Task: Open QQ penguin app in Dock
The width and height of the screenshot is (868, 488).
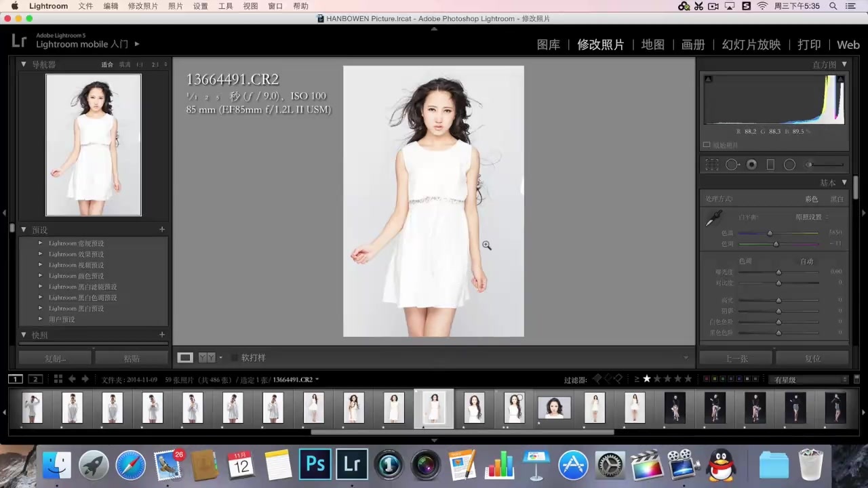Action: pos(721,465)
